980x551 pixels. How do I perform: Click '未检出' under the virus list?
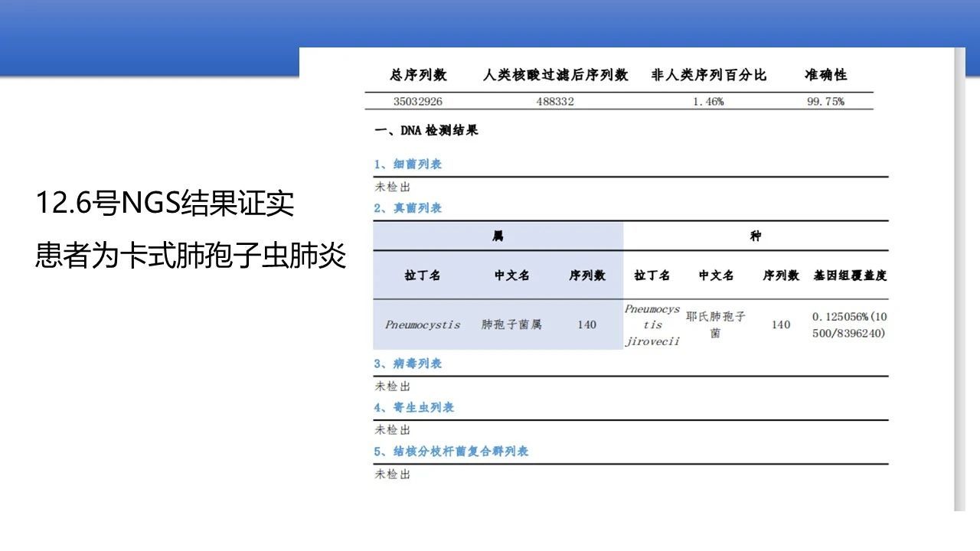pyautogui.click(x=393, y=386)
